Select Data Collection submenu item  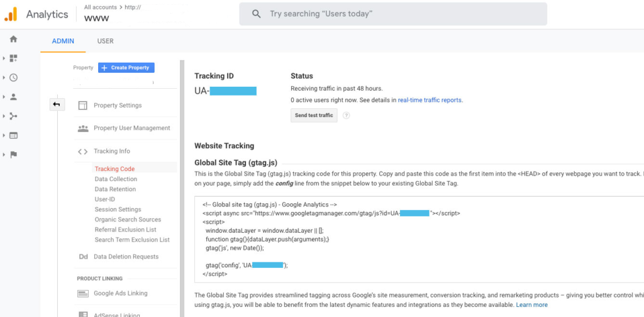click(x=116, y=179)
